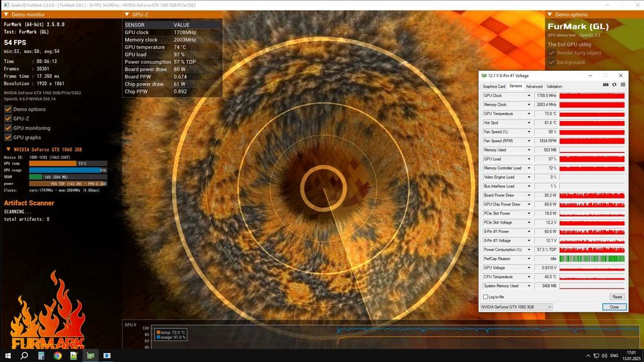Open the Windows Start menu
This screenshot has height=362, width=644.
(x=7, y=356)
